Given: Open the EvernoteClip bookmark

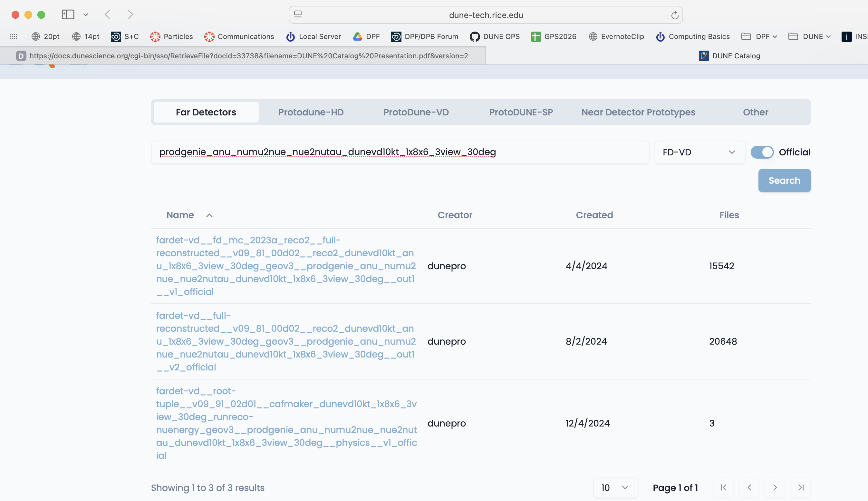Looking at the screenshot, I should tap(616, 36).
